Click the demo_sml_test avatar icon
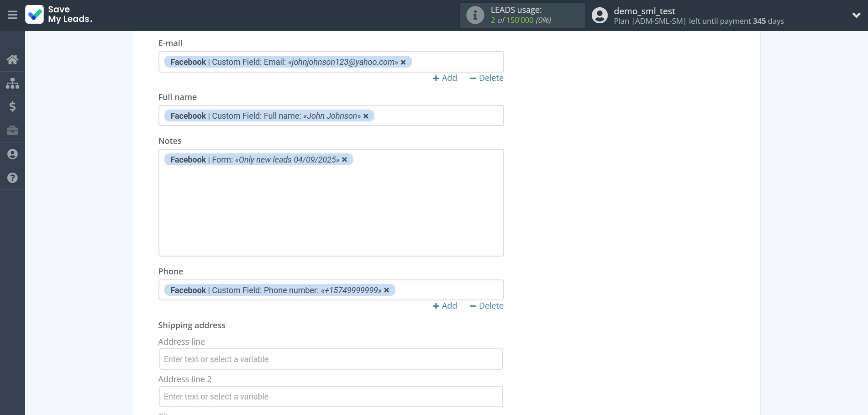 pos(599,15)
